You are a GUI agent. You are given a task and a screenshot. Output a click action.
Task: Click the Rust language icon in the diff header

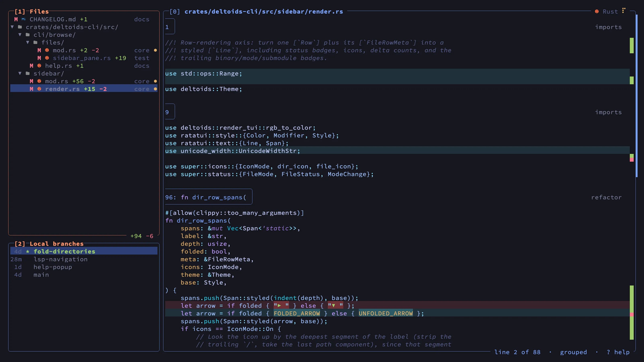(x=597, y=11)
